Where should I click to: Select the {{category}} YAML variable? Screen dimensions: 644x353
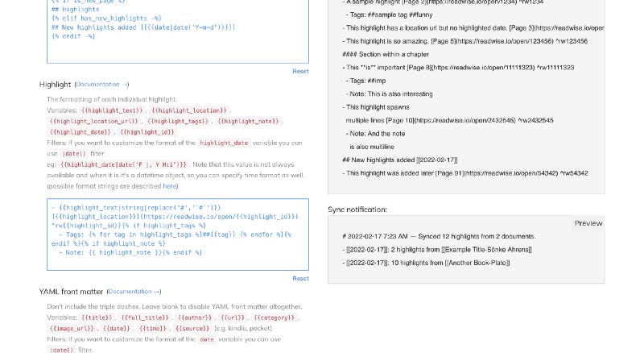pos(274,318)
